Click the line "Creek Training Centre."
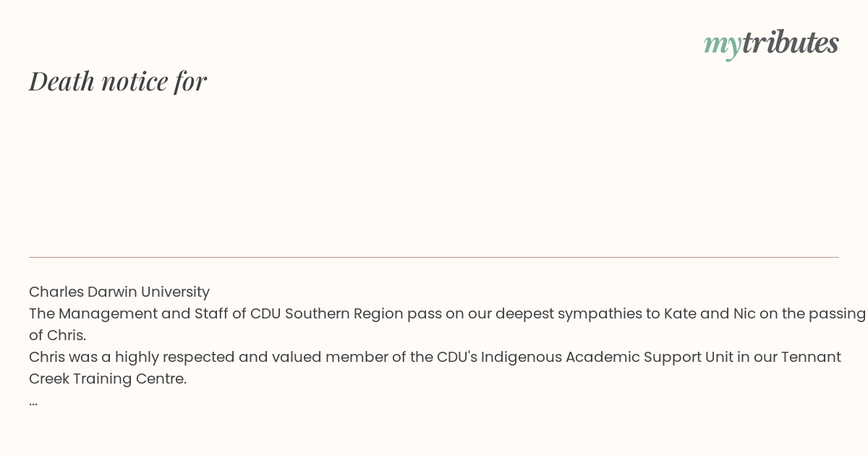This screenshot has height=456, width=868. pos(108,379)
